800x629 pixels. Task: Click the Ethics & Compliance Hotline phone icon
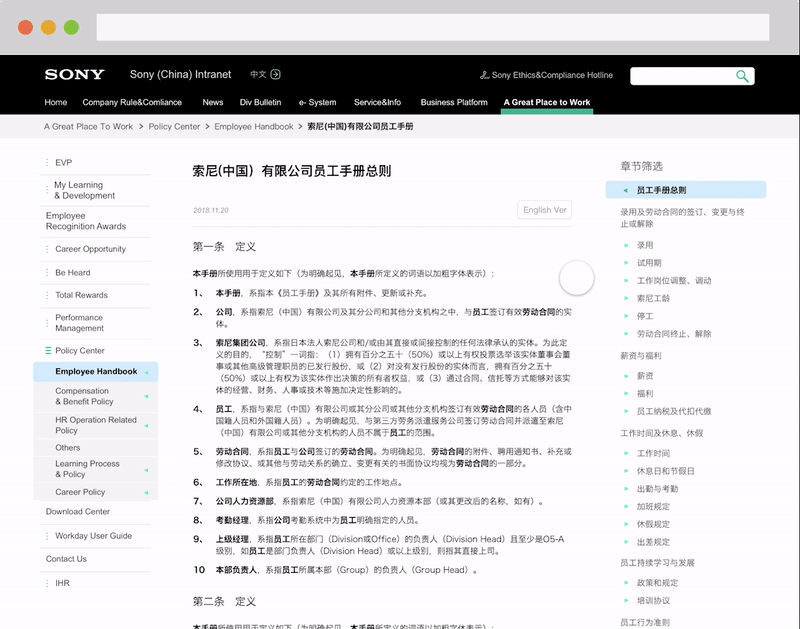(485, 75)
